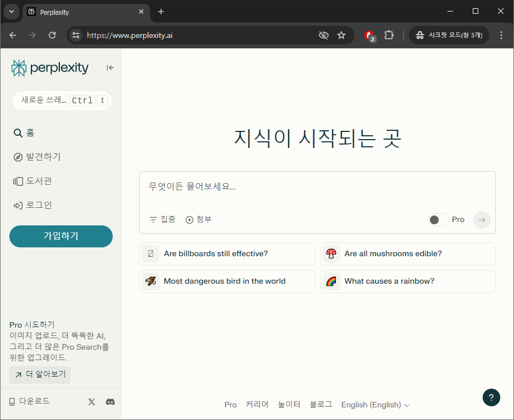Open the 다운로드 link
This screenshot has width=514, height=420.
[29, 401]
